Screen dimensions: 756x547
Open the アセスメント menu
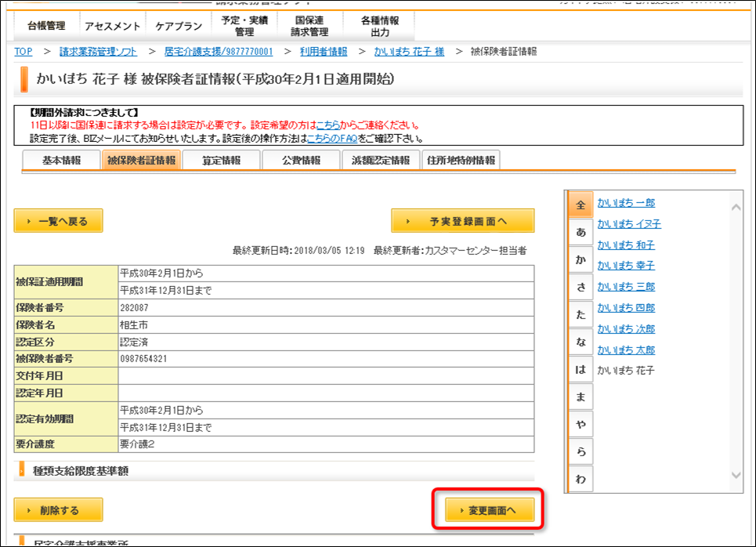click(112, 26)
